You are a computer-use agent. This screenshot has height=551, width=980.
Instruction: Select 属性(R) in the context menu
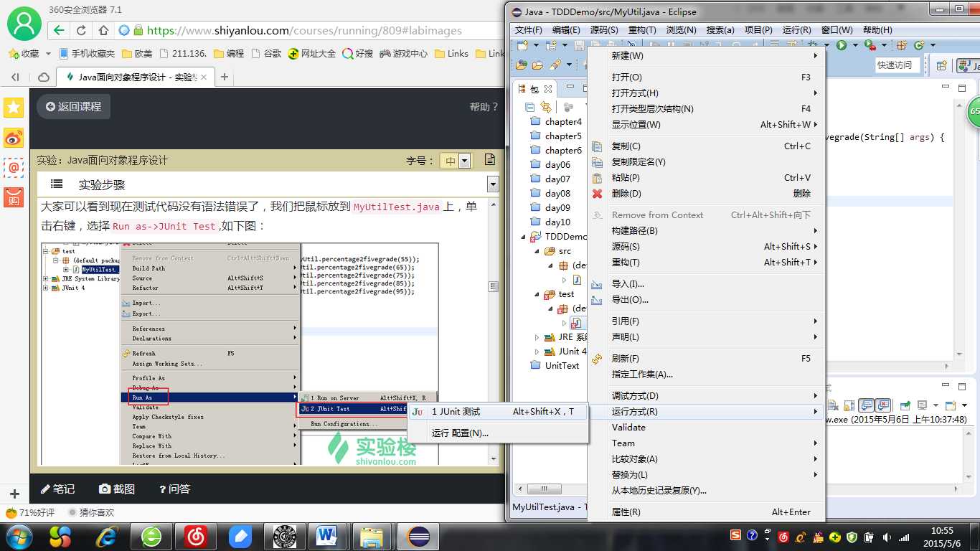707,512
